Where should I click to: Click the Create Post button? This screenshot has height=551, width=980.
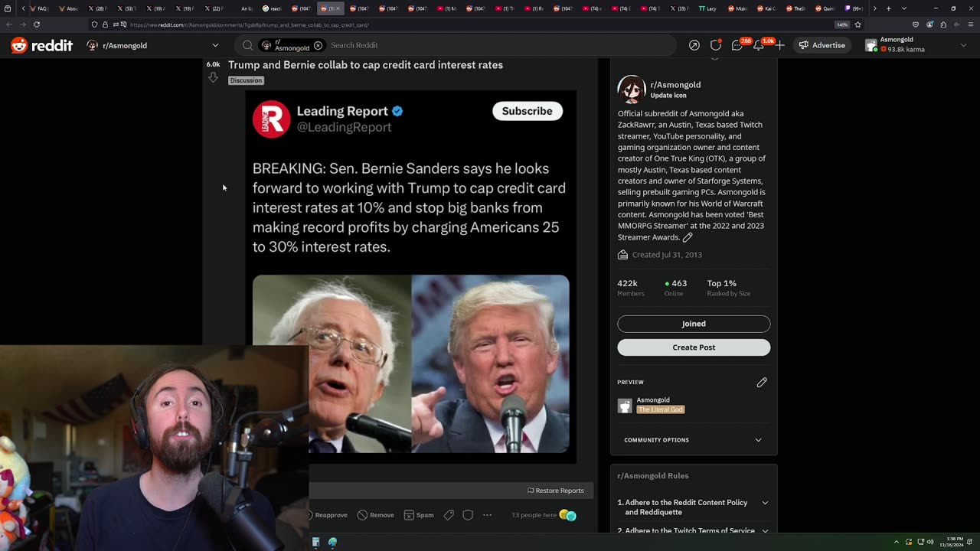coord(694,347)
